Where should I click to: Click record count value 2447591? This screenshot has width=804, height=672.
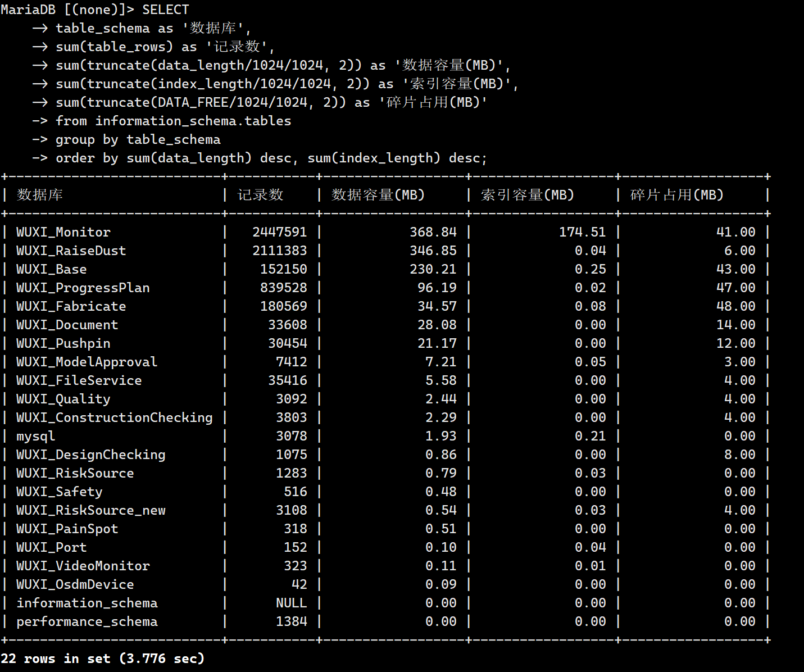(x=280, y=232)
